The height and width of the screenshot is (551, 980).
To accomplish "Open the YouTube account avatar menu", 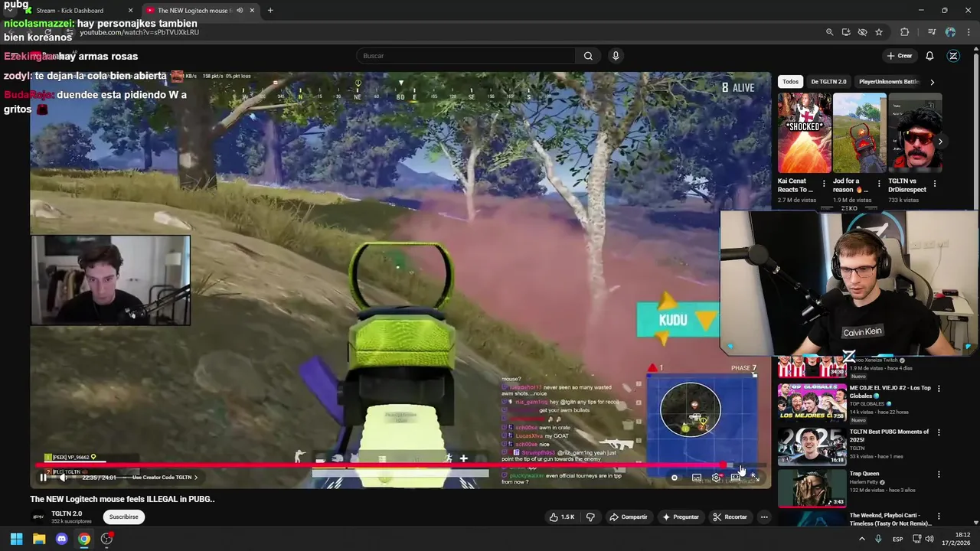I will point(953,56).
